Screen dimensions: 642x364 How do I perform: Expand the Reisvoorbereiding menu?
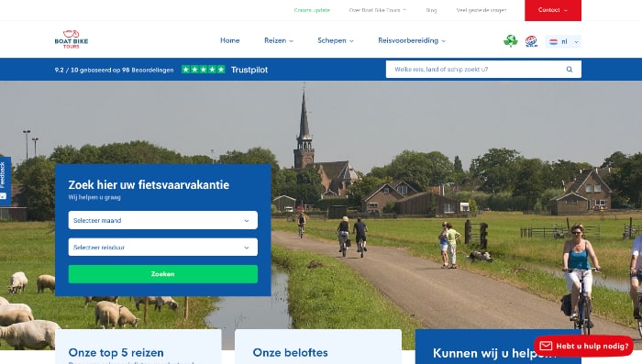click(412, 40)
